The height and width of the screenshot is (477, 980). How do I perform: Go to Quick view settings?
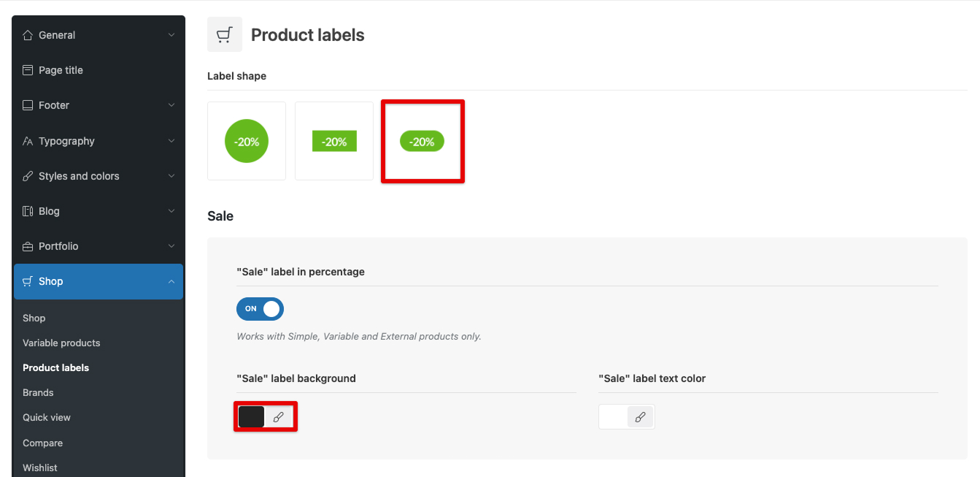point(47,417)
